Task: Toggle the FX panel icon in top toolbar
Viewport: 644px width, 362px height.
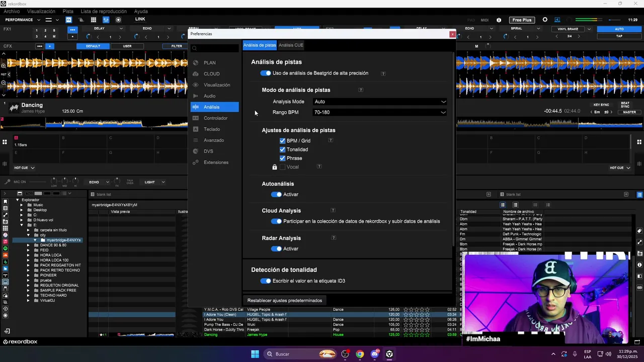Action: point(68,20)
